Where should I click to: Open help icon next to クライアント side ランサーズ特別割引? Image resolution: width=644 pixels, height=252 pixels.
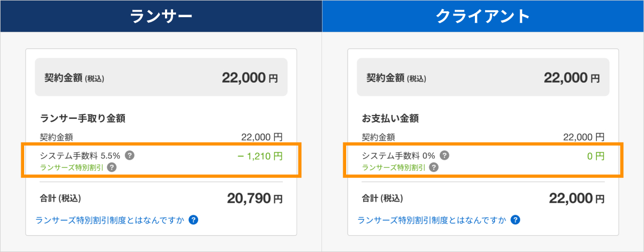(x=434, y=167)
